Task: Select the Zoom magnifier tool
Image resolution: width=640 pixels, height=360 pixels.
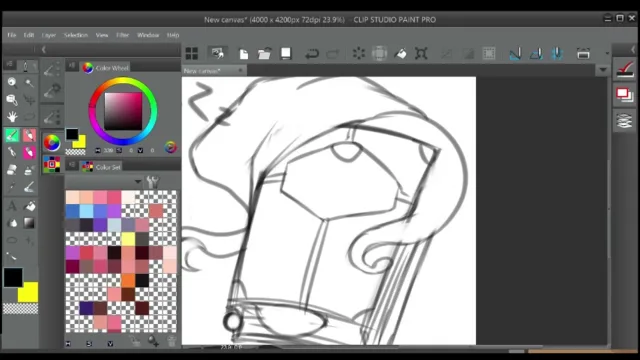Action: tap(12, 83)
